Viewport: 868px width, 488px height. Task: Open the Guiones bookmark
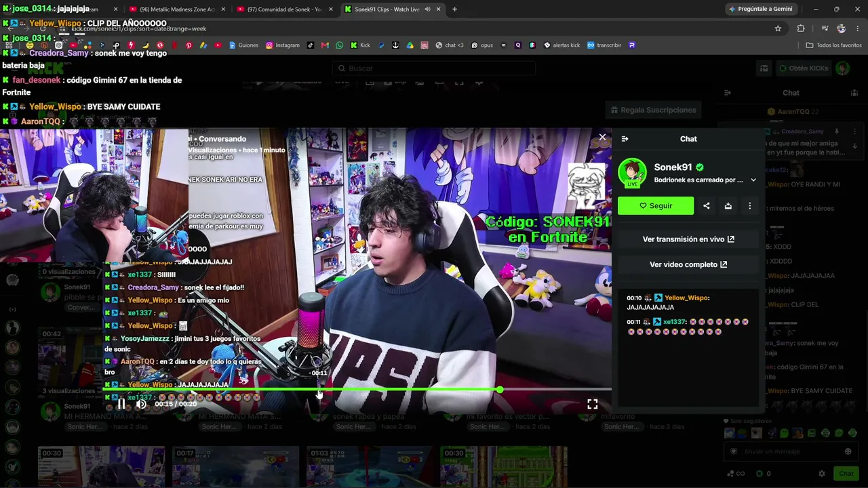[243, 45]
